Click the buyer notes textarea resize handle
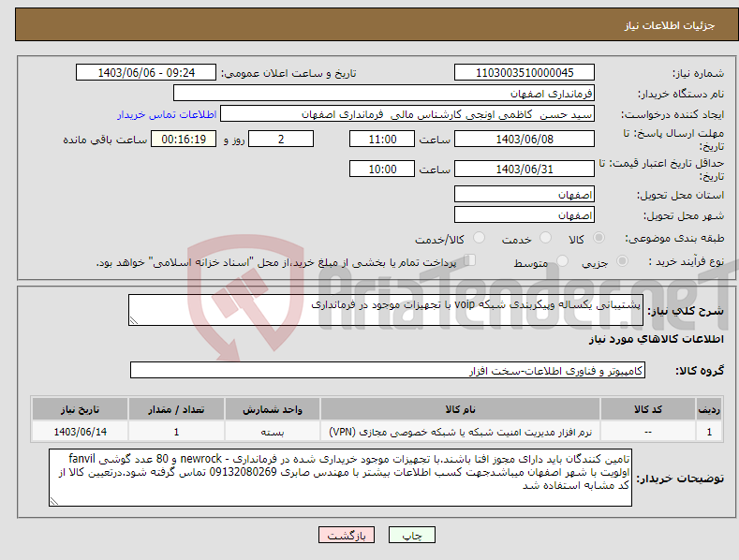The image size is (739, 560). 54,502
